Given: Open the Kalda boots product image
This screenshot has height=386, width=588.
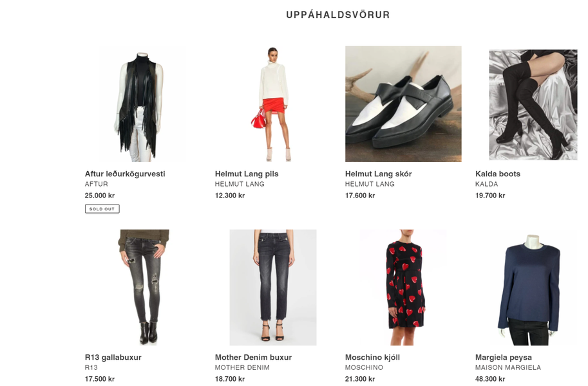Looking at the screenshot, I should 533,105.
